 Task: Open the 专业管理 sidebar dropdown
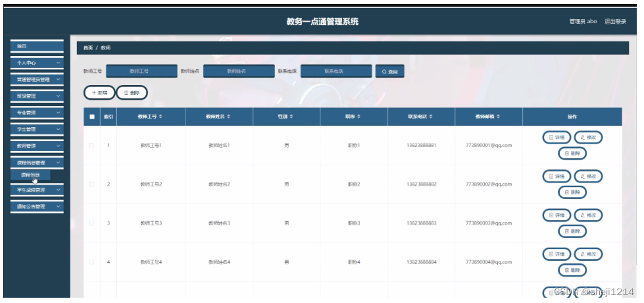coord(37,113)
